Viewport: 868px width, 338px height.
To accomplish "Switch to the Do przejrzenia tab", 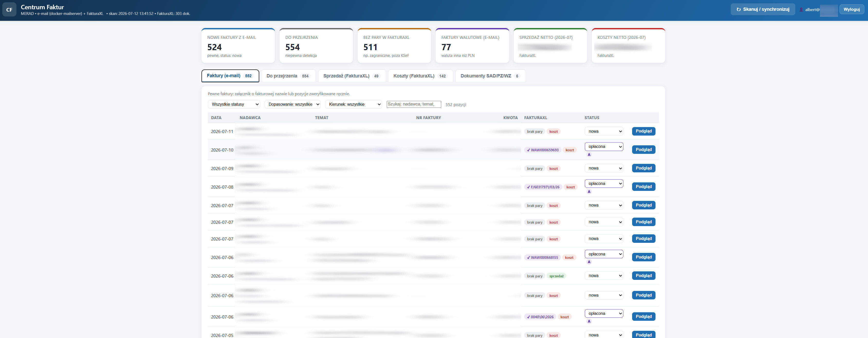I will (x=288, y=76).
